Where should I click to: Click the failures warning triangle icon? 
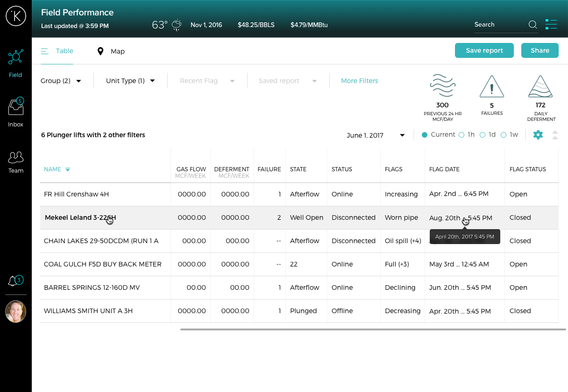[x=492, y=87]
